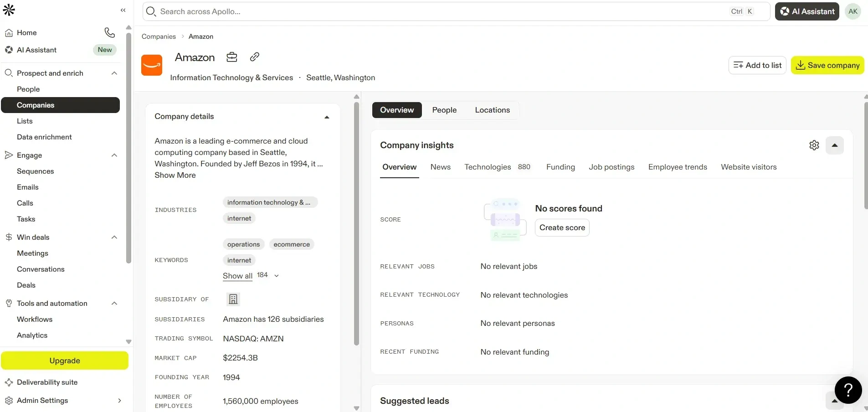Click the Amazon company logo

point(152,65)
